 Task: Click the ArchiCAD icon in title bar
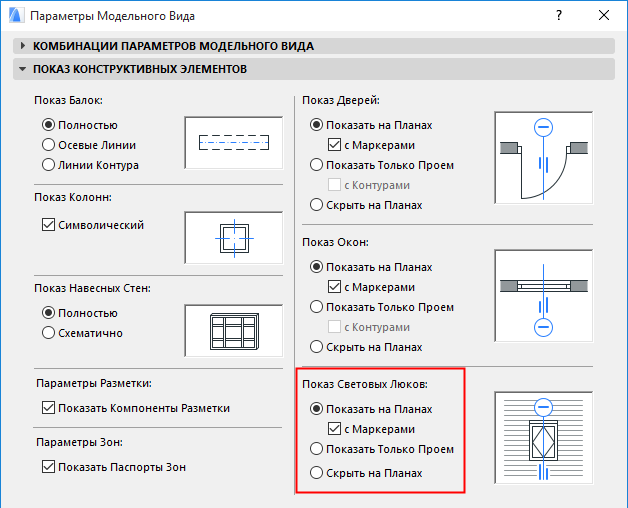[x=16, y=16]
